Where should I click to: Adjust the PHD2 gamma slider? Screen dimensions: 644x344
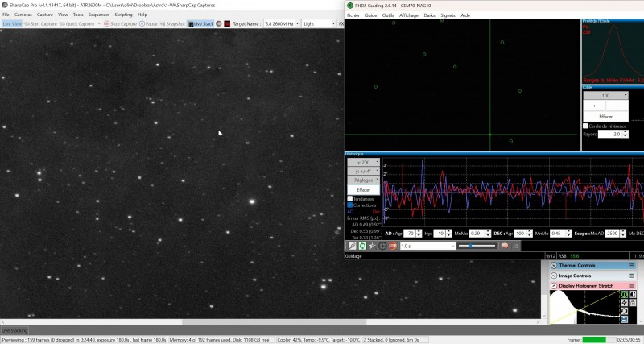477,246
